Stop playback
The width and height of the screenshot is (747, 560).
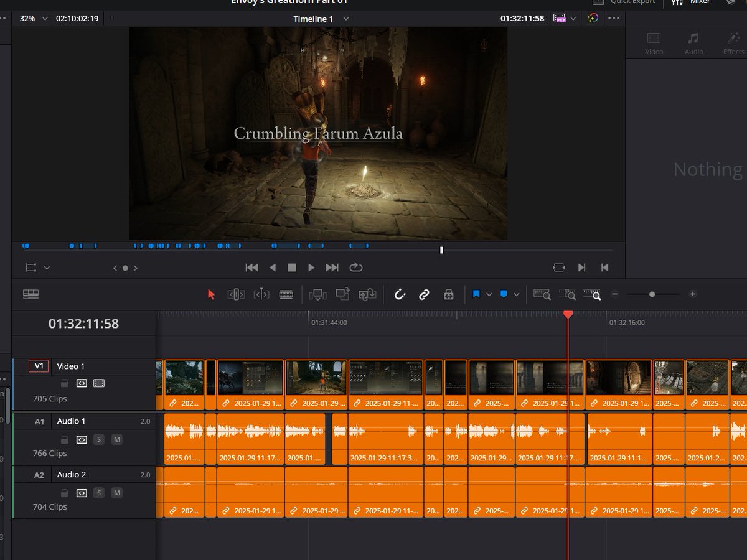click(291, 268)
